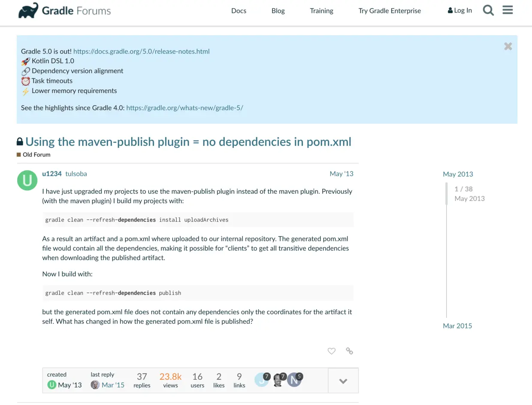Click the 1 / 38 post counter

[463, 189]
